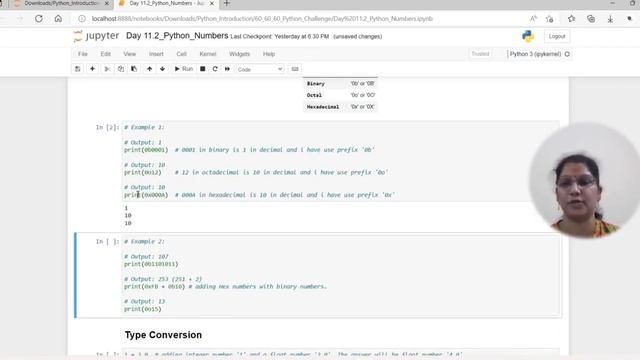The image size is (640, 360).
Task: Click the print(0b1101011) line
Action: 151,264
